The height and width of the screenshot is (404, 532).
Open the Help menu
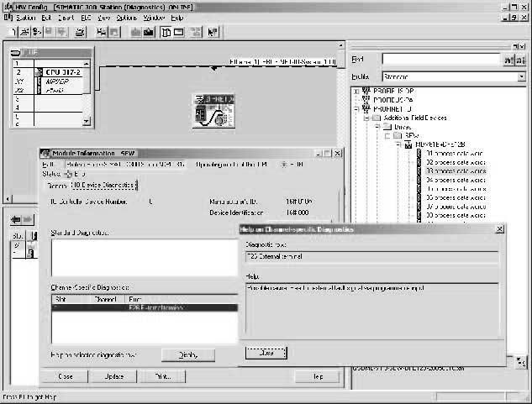177,18
